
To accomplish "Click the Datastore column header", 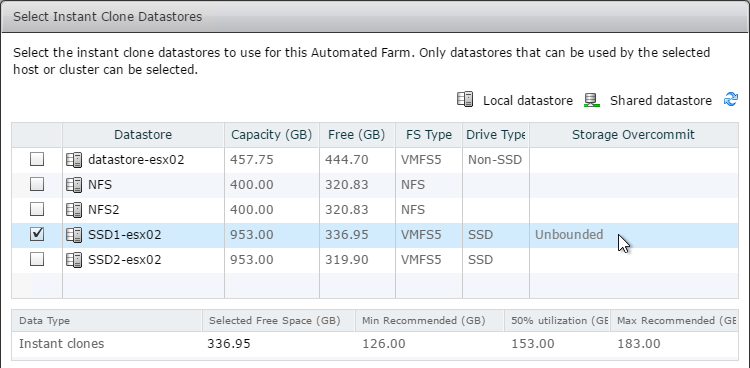I will click(x=143, y=135).
